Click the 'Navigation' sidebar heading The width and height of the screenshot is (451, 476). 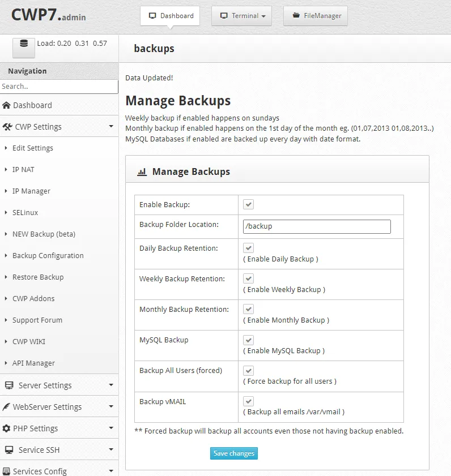point(27,71)
